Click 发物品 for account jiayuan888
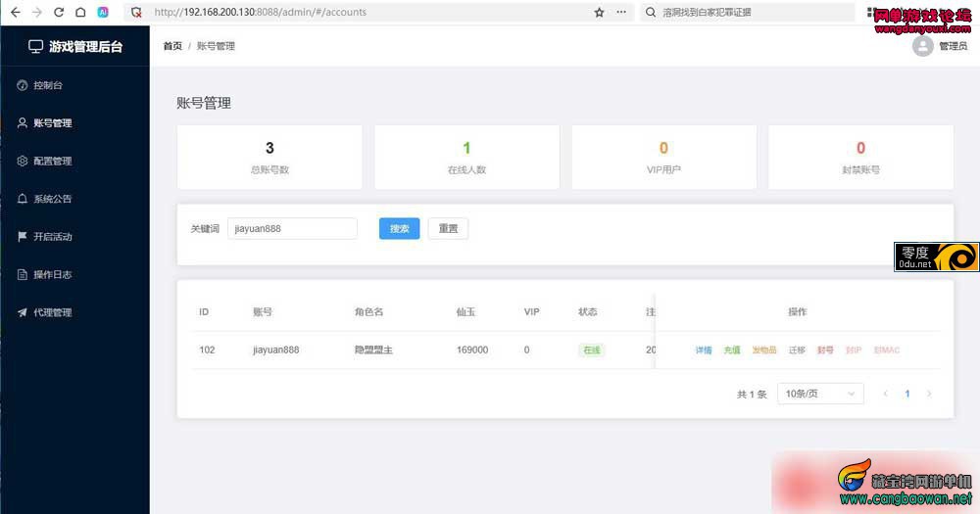 (x=763, y=350)
